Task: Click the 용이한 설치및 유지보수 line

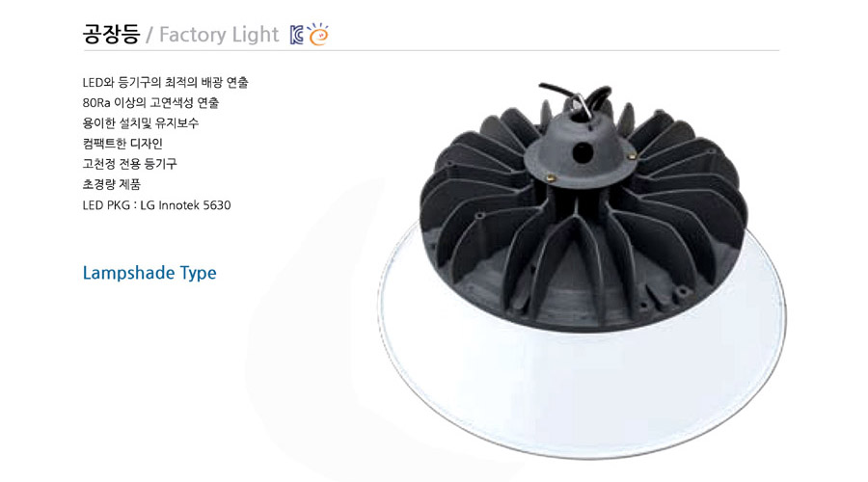Action: click(x=141, y=123)
